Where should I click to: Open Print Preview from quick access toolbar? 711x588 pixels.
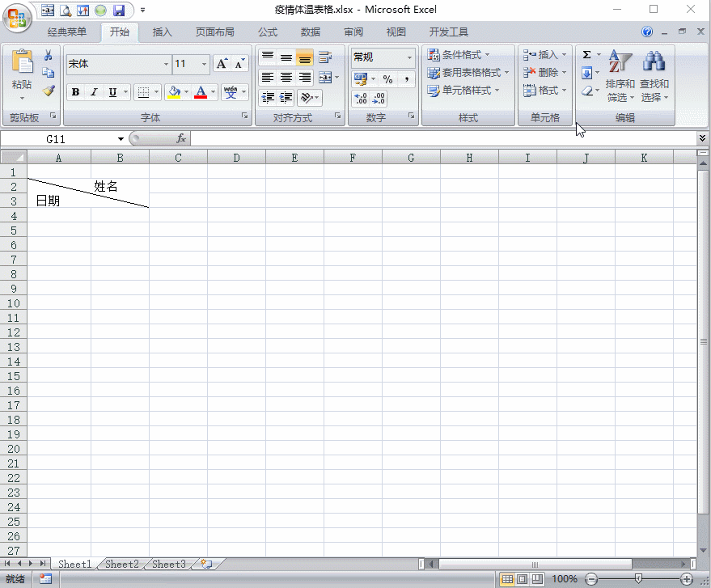(x=66, y=11)
